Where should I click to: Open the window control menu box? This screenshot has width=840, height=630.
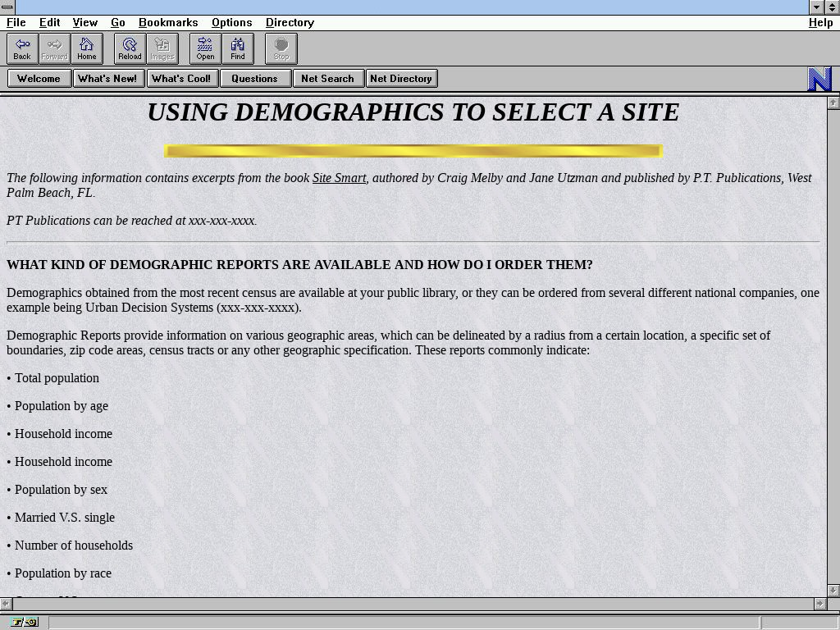point(7,7)
